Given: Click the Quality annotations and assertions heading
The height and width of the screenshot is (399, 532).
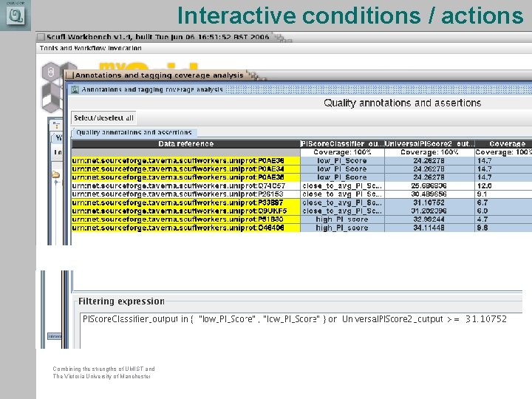Looking at the screenshot, I should click(402, 103).
